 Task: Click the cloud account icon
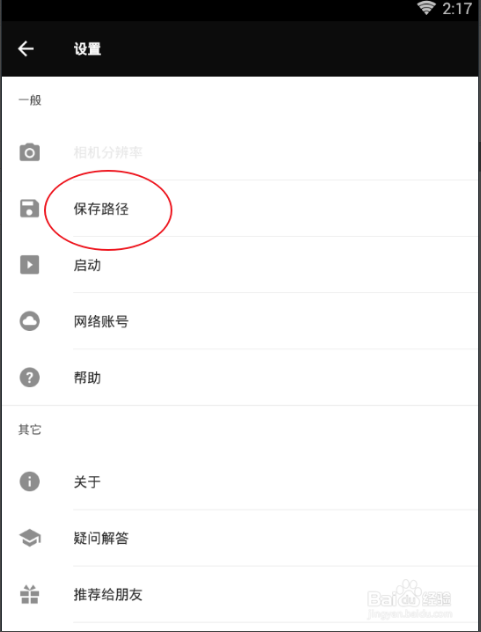pos(29,321)
